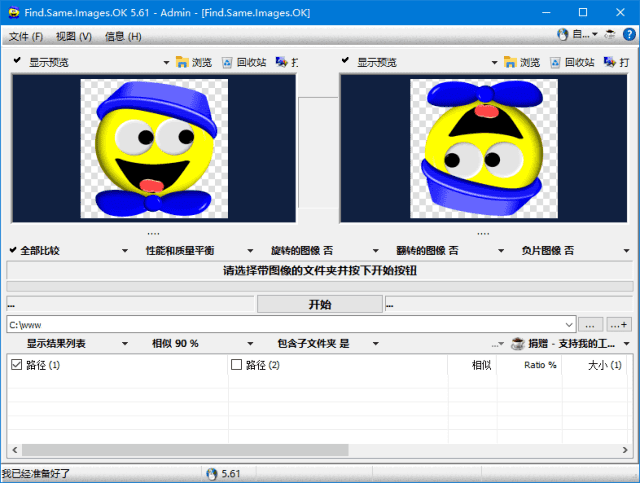The height and width of the screenshot is (483, 640).
Task: Click the 回收站 recycle icon in left panel
Action: pos(228,62)
